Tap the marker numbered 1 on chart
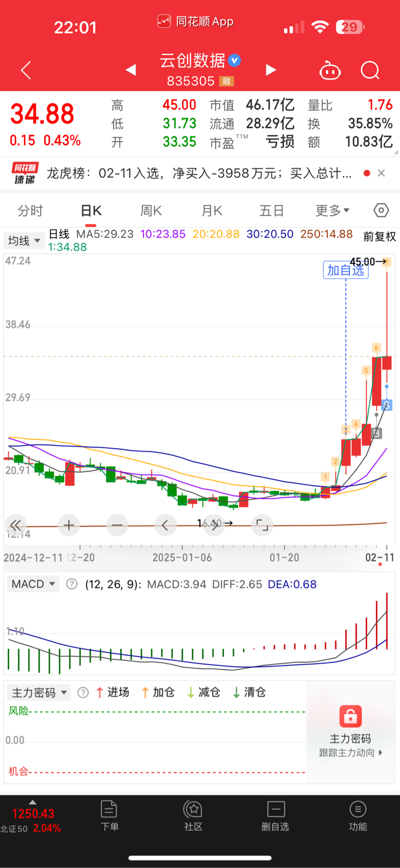The height and width of the screenshot is (868, 400). pyautogui.click(x=326, y=476)
